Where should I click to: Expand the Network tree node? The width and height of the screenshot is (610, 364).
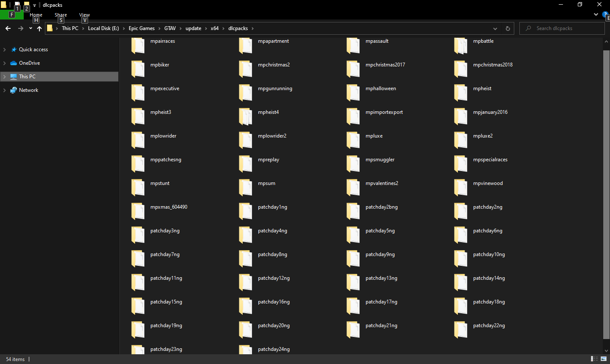tap(5, 90)
